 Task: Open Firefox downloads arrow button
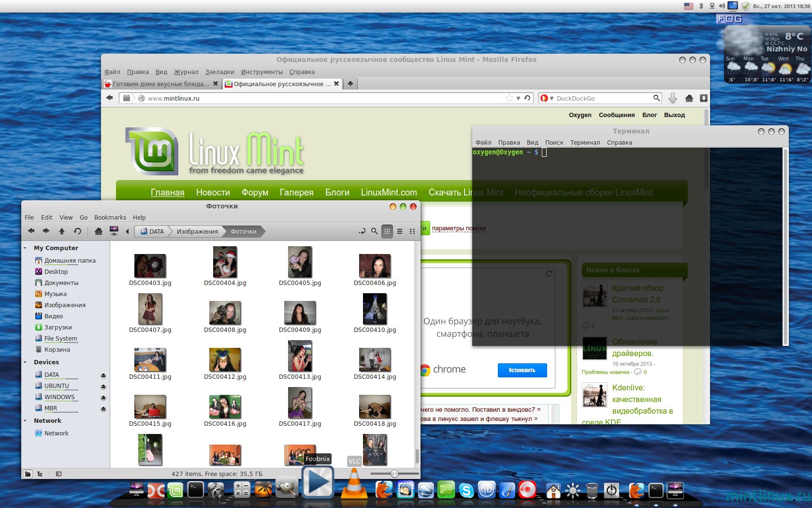(x=673, y=98)
